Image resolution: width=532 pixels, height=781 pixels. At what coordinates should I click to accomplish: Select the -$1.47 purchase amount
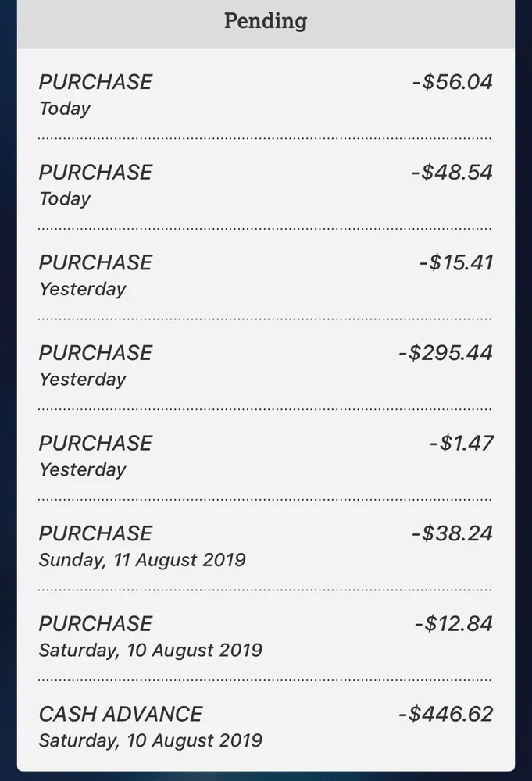click(461, 443)
